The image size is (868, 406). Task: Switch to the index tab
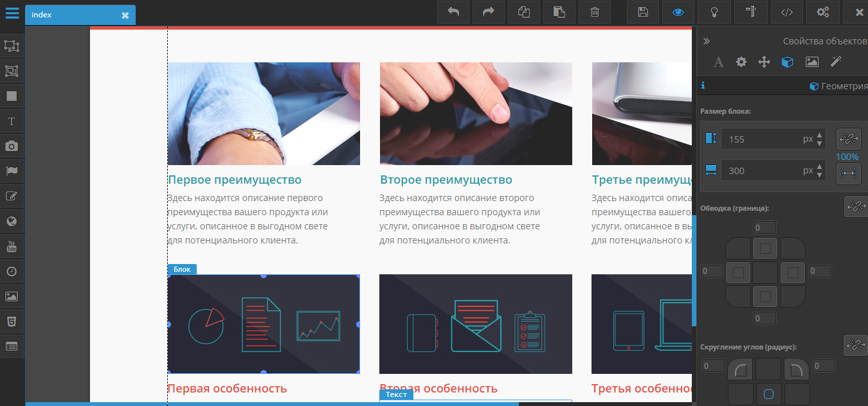(80, 15)
